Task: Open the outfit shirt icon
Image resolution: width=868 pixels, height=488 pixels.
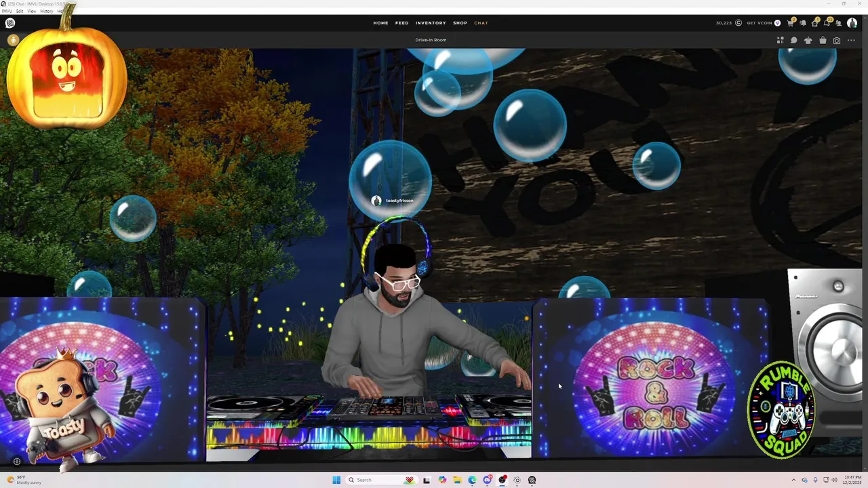Action: (808, 40)
